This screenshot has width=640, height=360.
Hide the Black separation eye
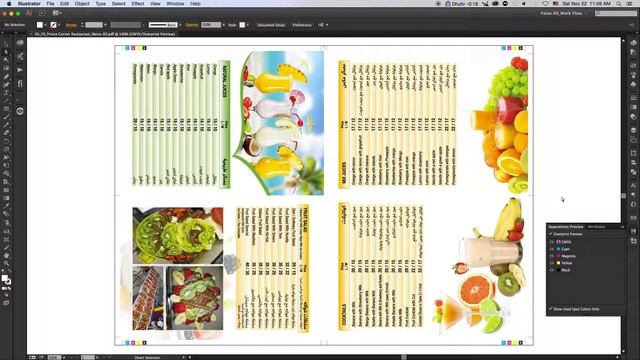click(551, 270)
